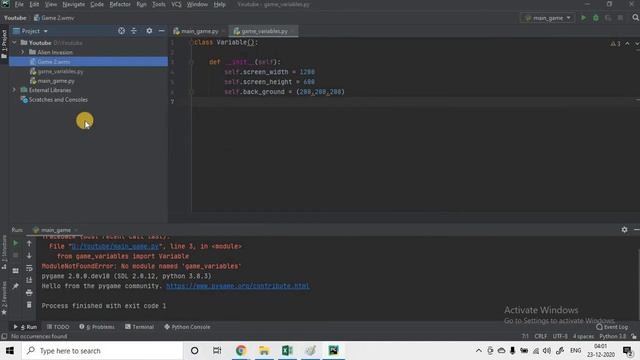The height and width of the screenshot is (360, 640).
Task: Open the main_game.py link in traceback
Action: click(115, 247)
